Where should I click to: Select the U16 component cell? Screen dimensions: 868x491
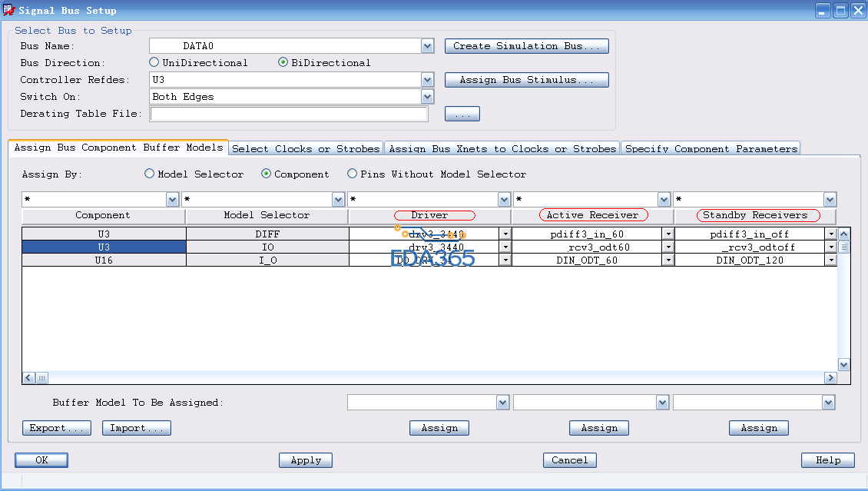click(104, 260)
